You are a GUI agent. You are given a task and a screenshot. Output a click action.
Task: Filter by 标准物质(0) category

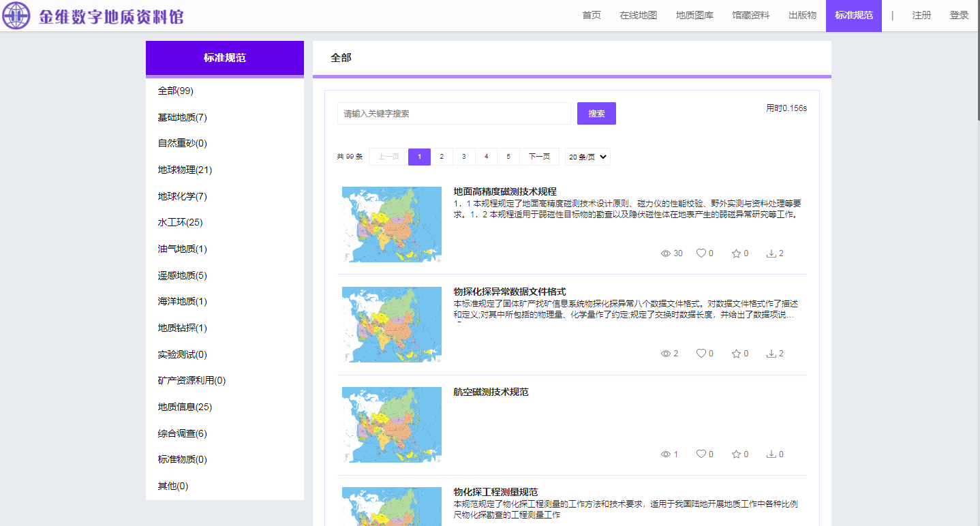[182, 459]
